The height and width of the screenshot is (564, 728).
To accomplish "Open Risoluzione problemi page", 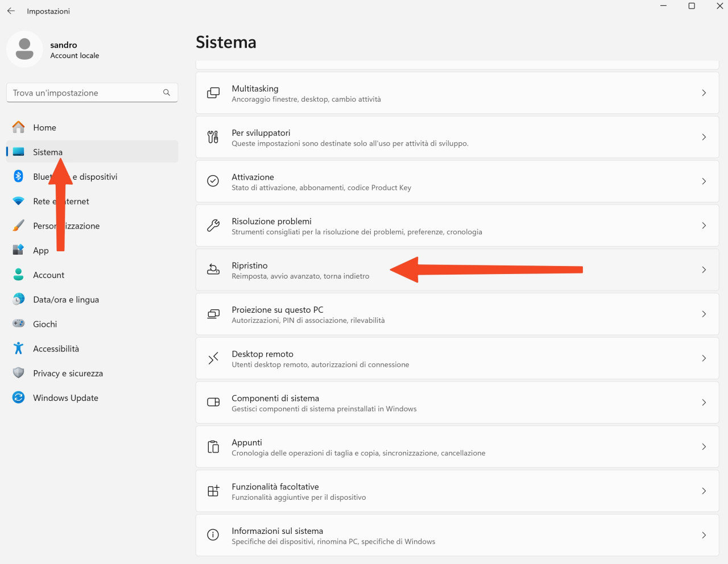I will 457,226.
